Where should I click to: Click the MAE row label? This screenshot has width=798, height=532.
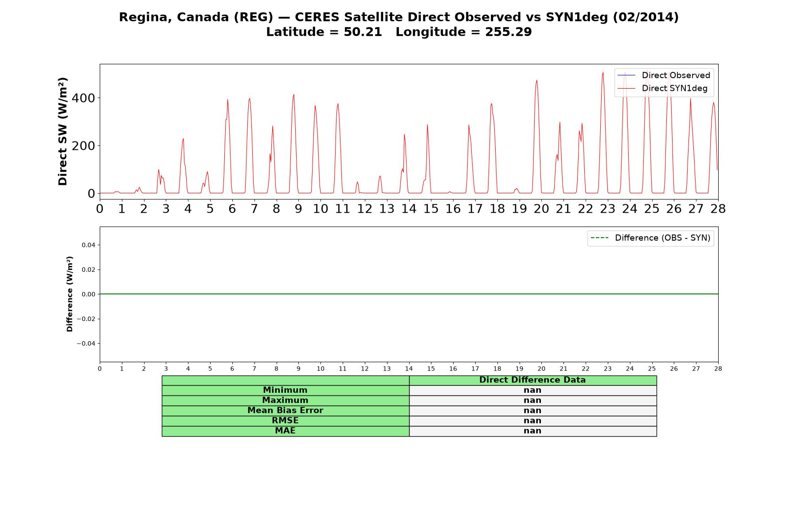click(x=285, y=431)
